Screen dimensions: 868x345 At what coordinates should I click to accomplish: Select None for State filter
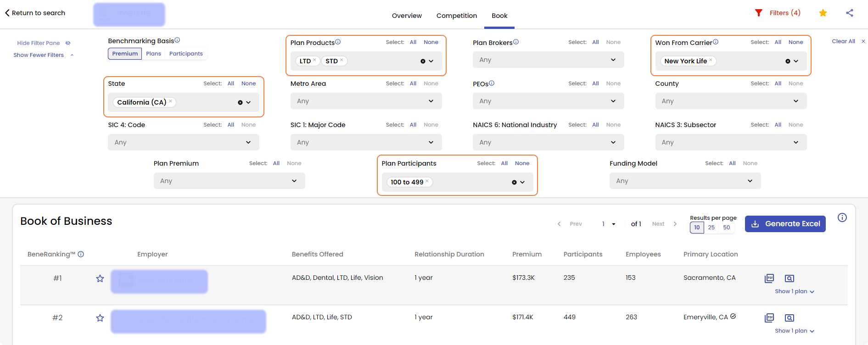248,83
